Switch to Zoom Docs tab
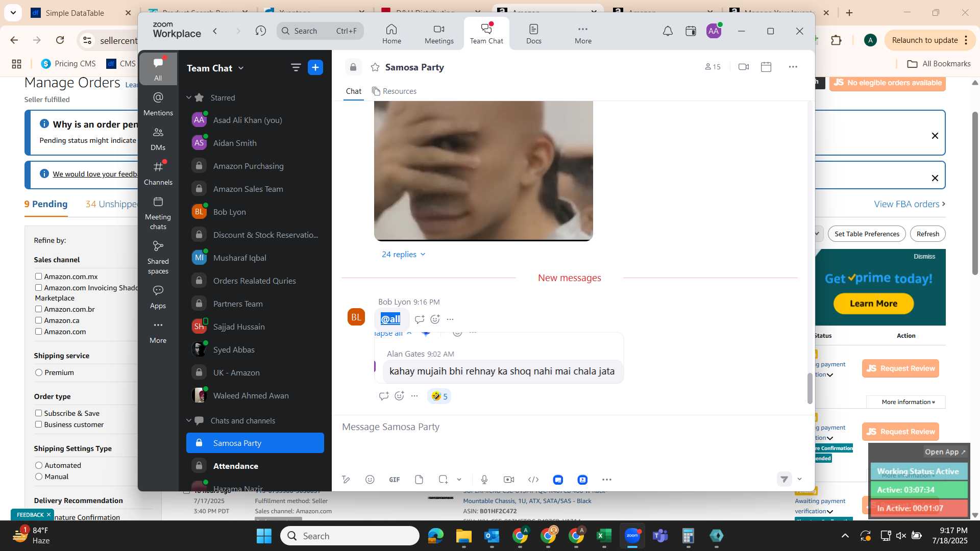Screen dimensions: 980x551 pos(534,34)
